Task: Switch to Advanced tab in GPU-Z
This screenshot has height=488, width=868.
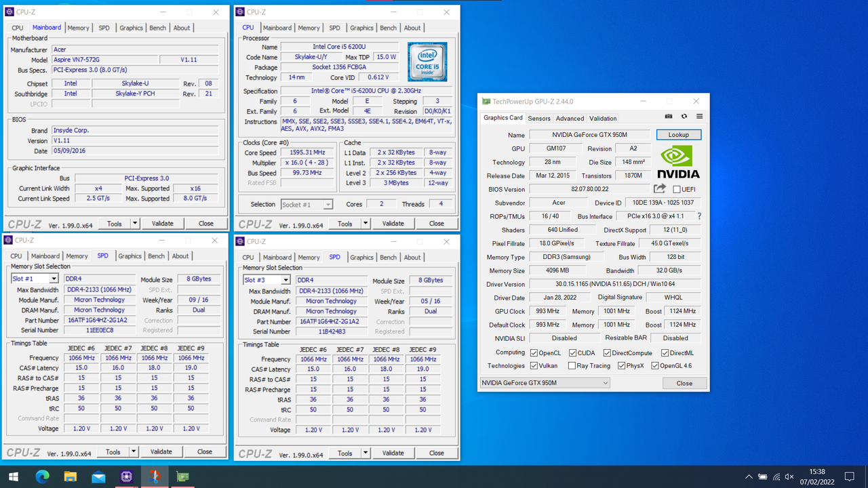Action: [570, 118]
